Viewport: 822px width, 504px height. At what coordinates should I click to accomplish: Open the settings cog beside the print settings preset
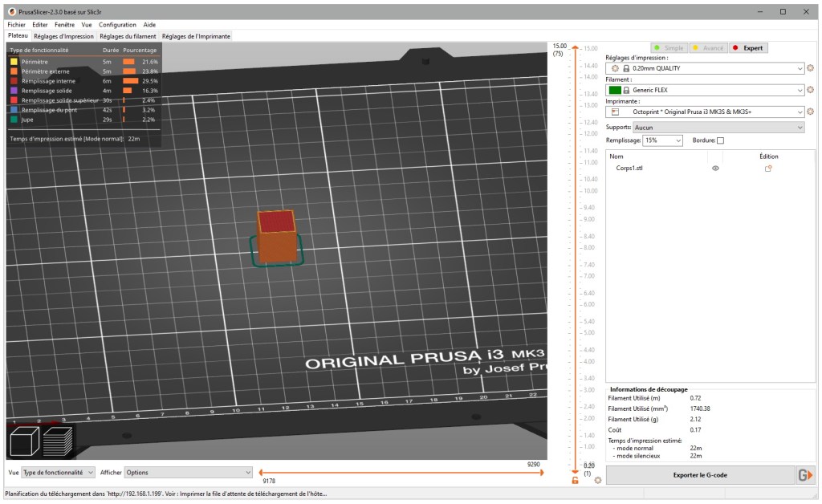[x=810, y=68]
